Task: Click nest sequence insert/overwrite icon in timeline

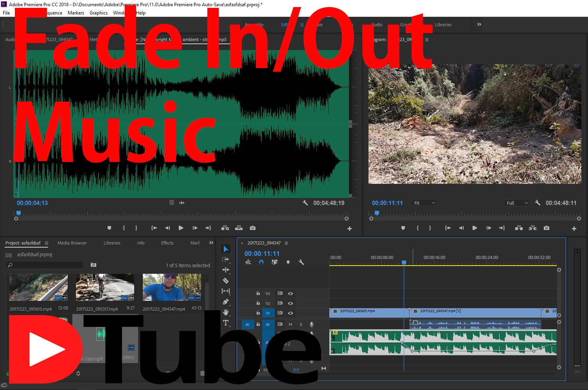Action: [248, 262]
